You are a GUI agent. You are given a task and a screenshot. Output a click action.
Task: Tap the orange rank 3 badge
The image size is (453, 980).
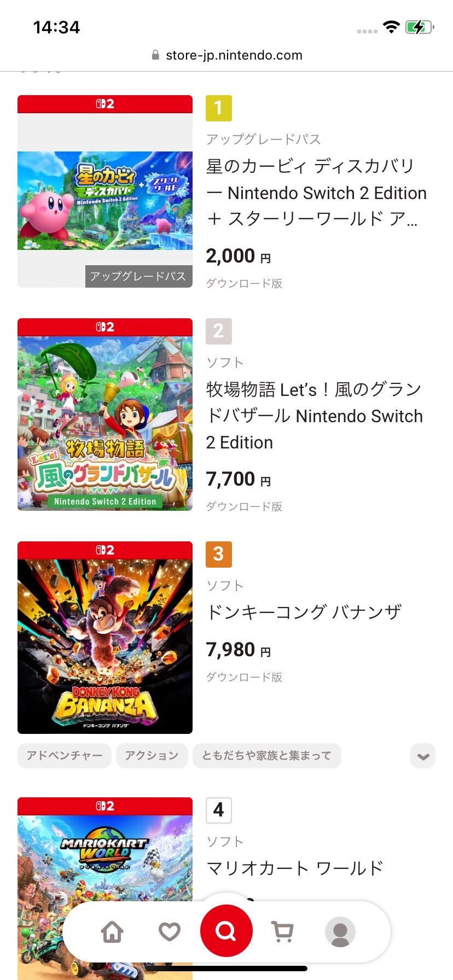(x=218, y=554)
